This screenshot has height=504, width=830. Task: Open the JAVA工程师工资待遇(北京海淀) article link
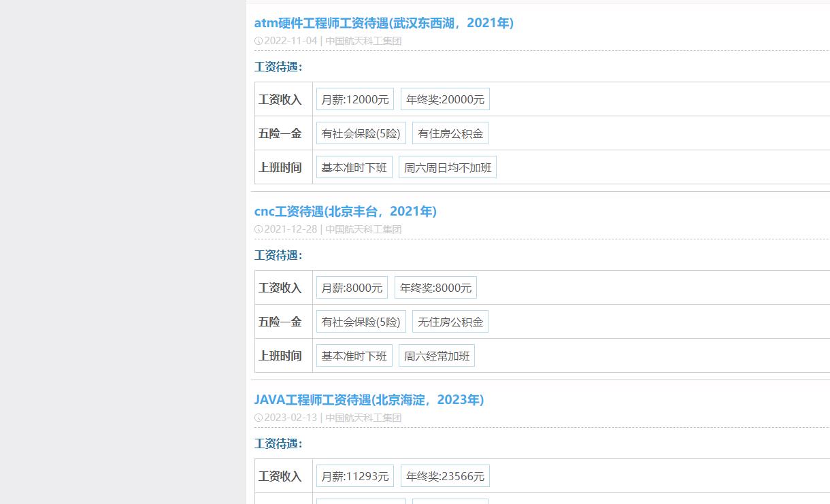coord(369,399)
